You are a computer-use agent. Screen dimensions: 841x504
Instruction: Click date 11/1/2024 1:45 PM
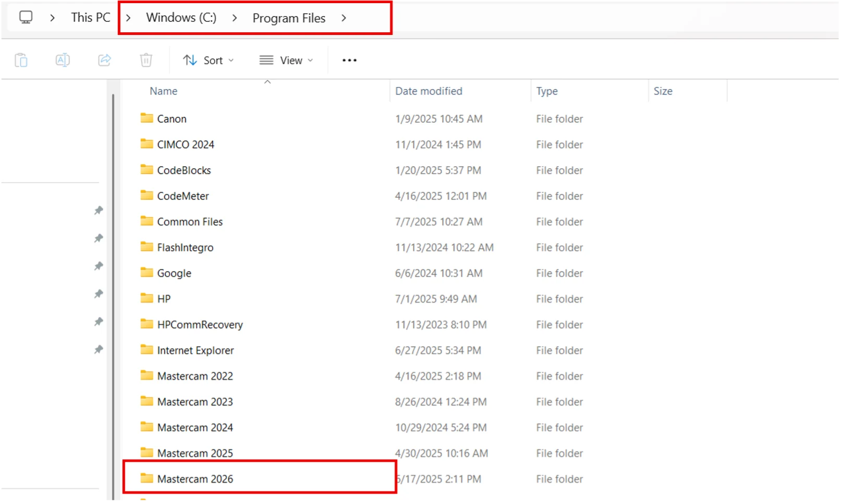click(x=438, y=144)
